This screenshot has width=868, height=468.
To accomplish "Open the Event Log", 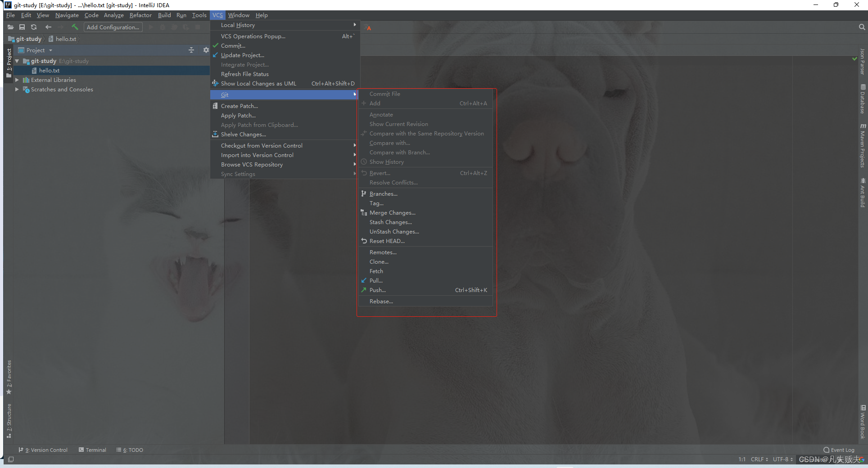I will 839,450.
